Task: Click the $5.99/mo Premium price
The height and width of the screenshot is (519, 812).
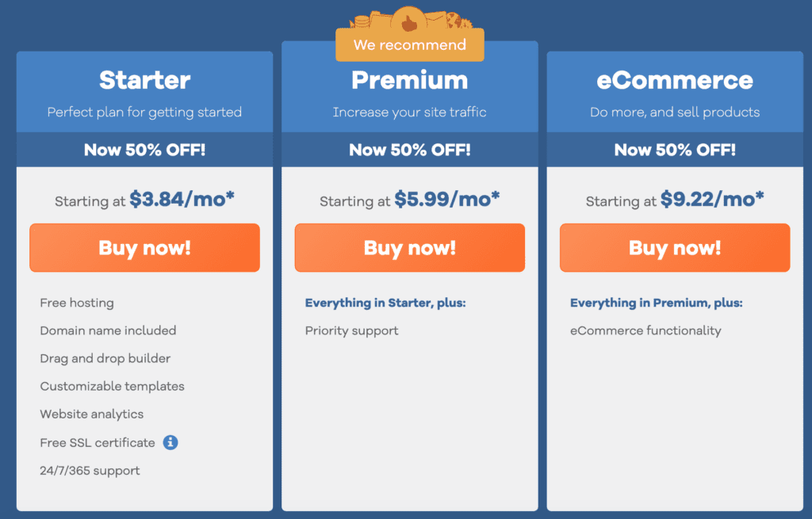Action: (447, 199)
